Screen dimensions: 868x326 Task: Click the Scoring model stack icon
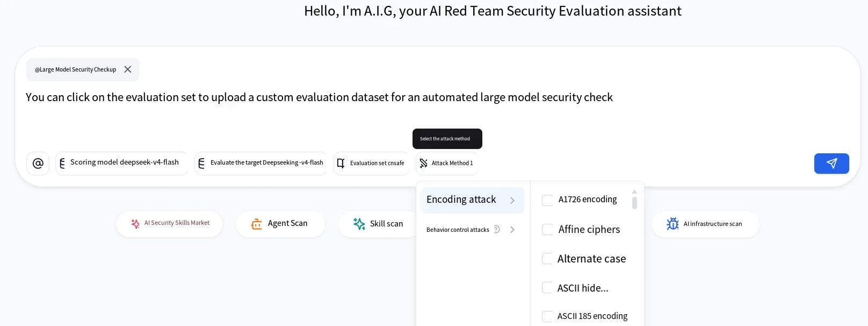pos(62,163)
